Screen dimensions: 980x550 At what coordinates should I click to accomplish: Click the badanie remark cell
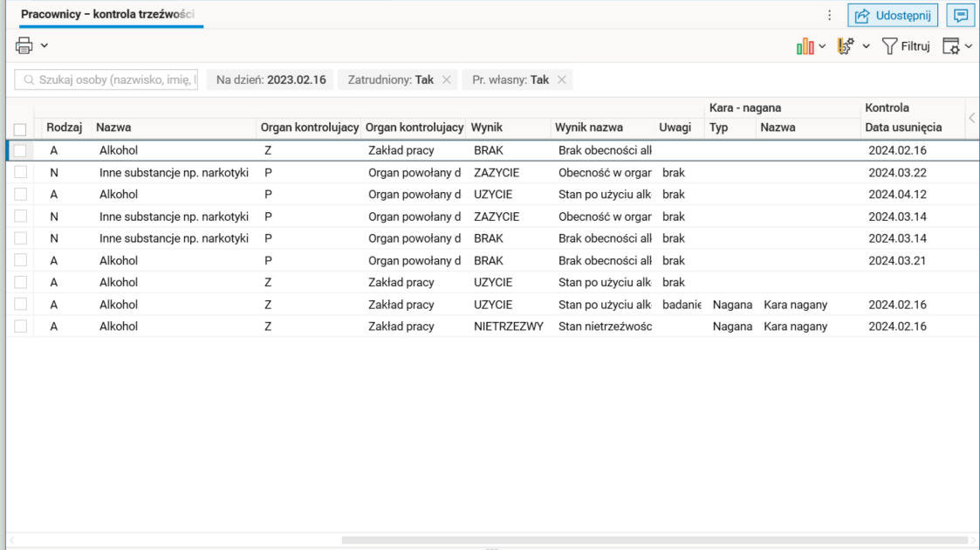click(682, 305)
